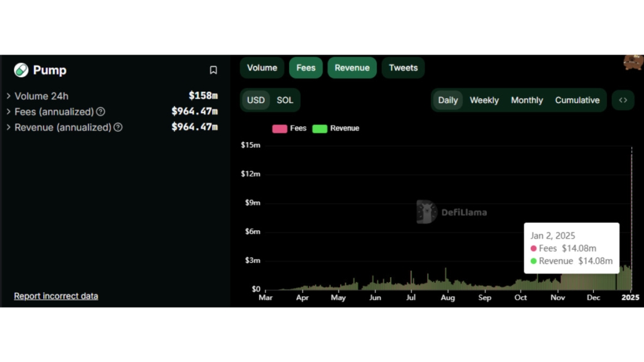Click the early July spike bar
This screenshot has height=362, width=644.
[411, 280]
